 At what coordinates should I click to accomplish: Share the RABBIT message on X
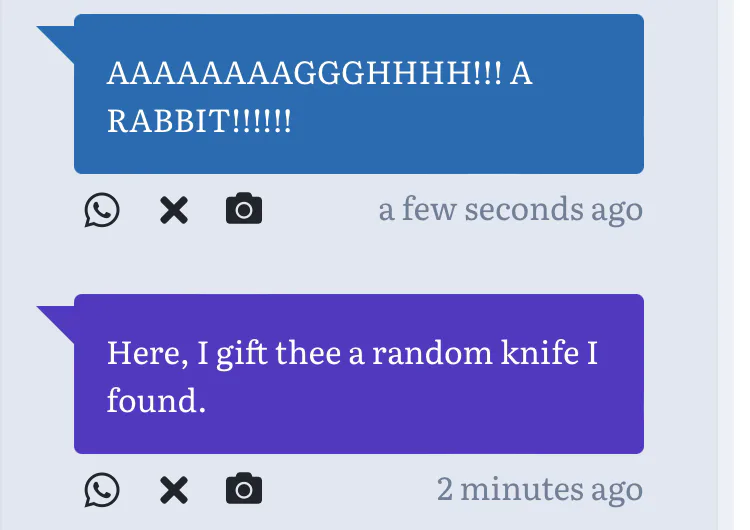tap(174, 210)
